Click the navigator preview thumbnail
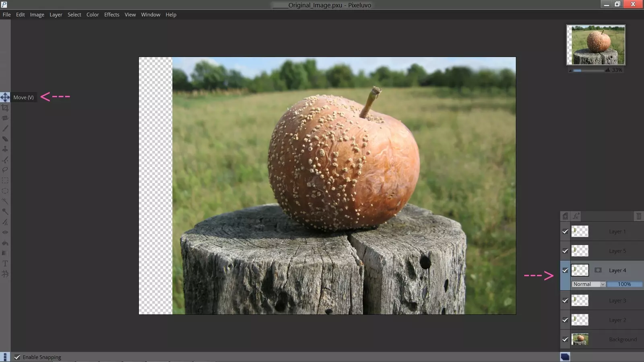The image size is (644, 362). click(596, 45)
